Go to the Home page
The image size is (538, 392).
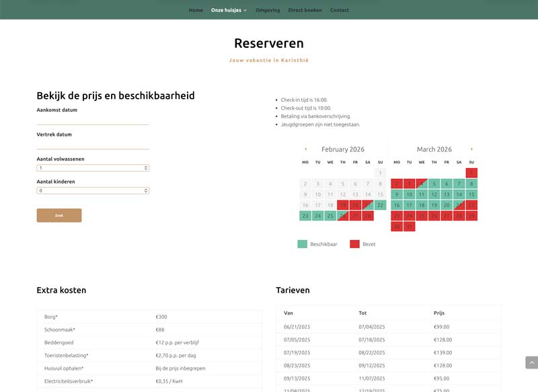(196, 10)
